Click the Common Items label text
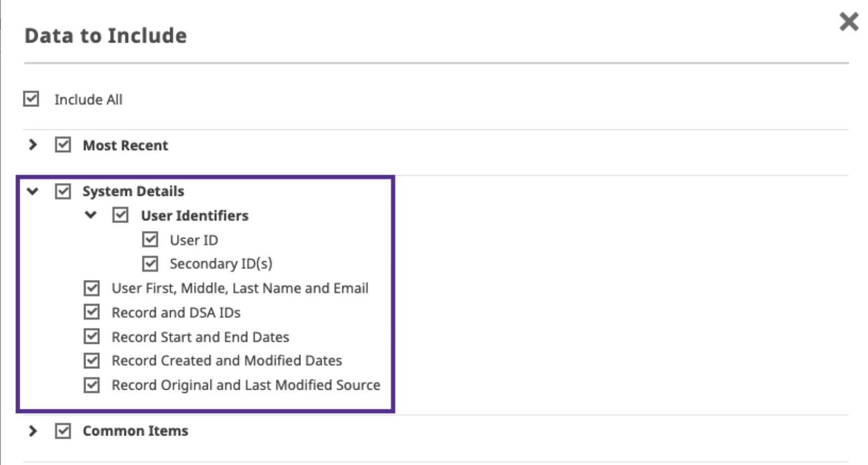Image resolution: width=868 pixels, height=465 pixels. click(135, 431)
